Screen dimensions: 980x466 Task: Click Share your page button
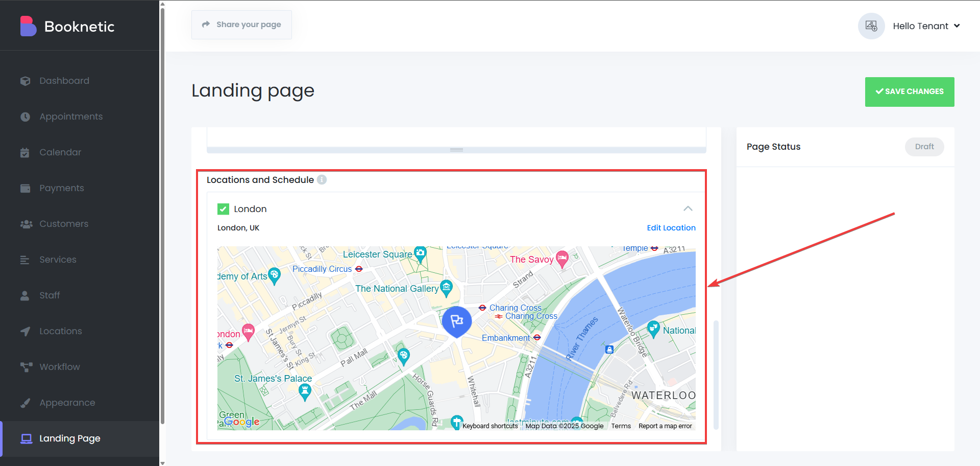coord(241,25)
